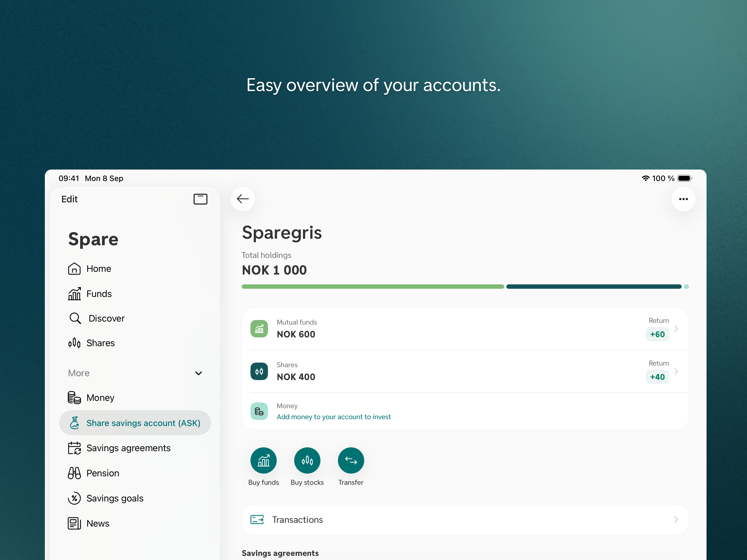Click the dark Shares holdings icon
The height and width of the screenshot is (560, 747).
click(x=259, y=371)
